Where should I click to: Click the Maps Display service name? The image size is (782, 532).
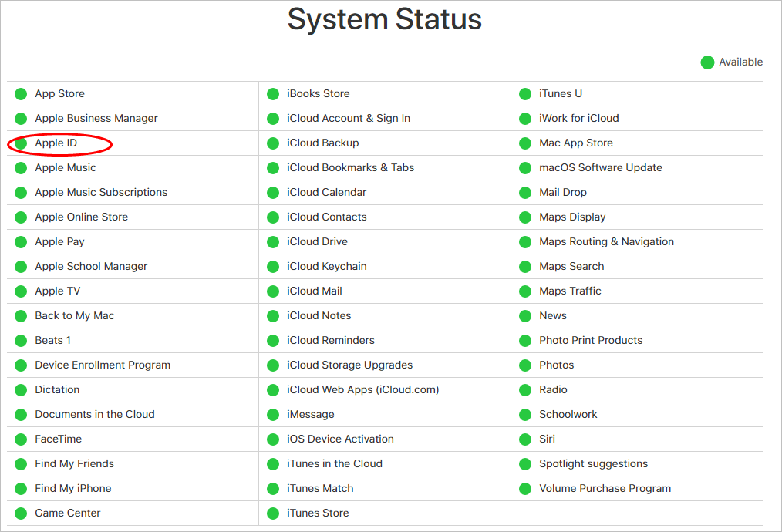point(572,217)
